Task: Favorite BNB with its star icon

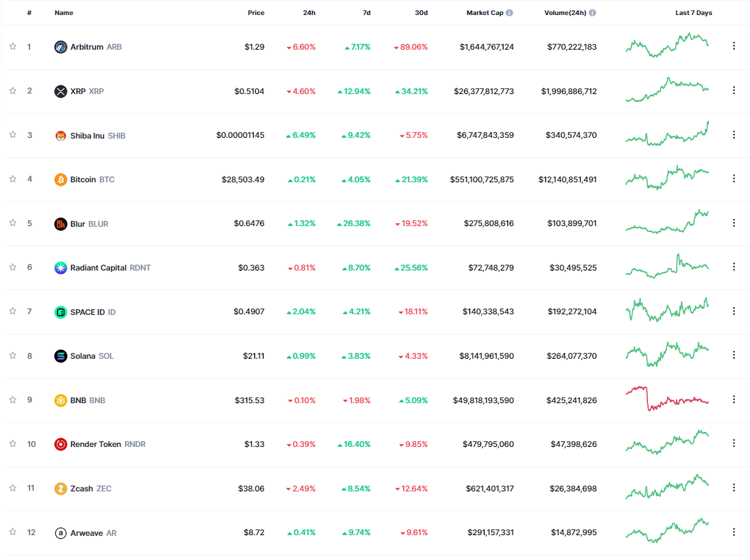Action: pyautogui.click(x=12, y=400)
